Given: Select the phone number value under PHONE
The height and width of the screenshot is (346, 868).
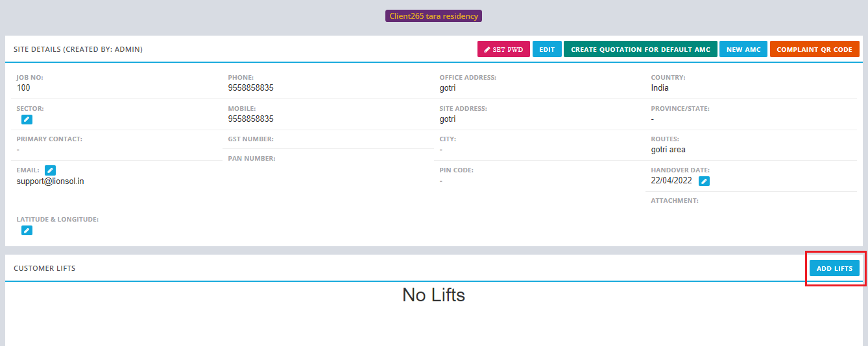Looking at the screenshot, I should [x=250, y=88].
